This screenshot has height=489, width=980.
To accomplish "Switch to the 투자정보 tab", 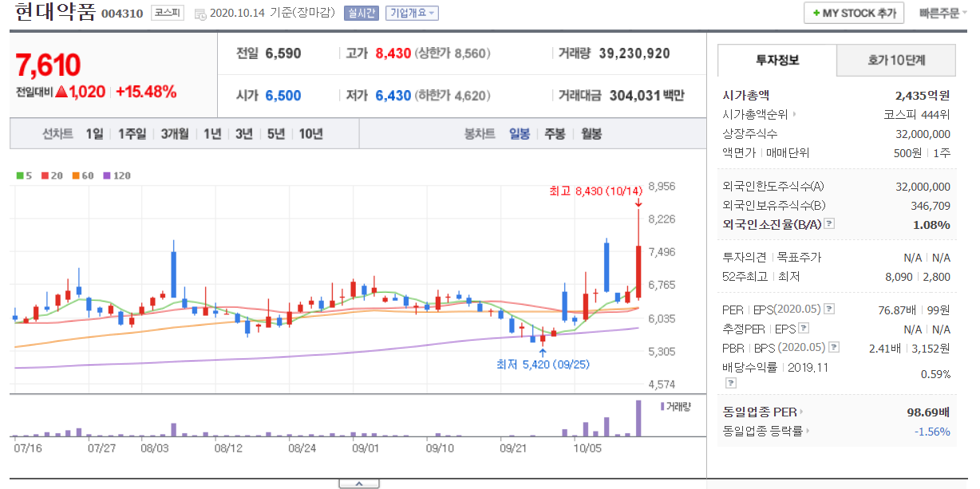I will 777,61.
